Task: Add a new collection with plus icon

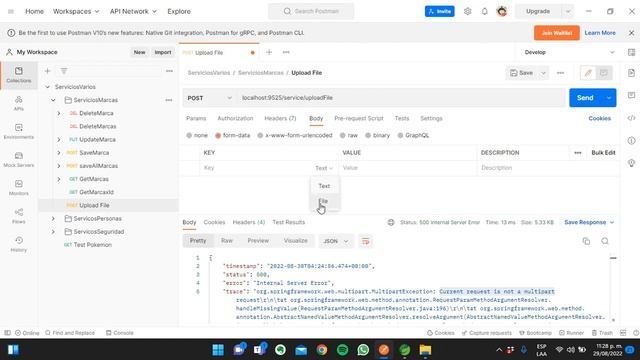Action: [47, 71]
